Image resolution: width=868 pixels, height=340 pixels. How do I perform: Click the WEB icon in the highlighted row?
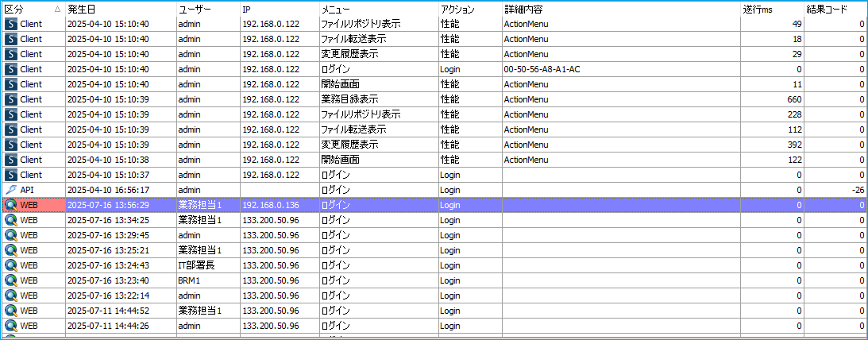pyautogui.click(x=10, y=205)
